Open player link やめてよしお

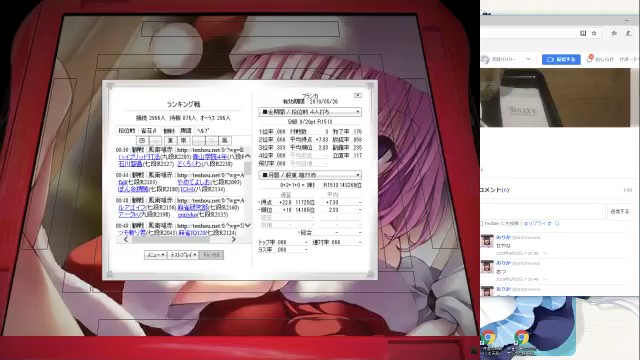pos(194,182)
